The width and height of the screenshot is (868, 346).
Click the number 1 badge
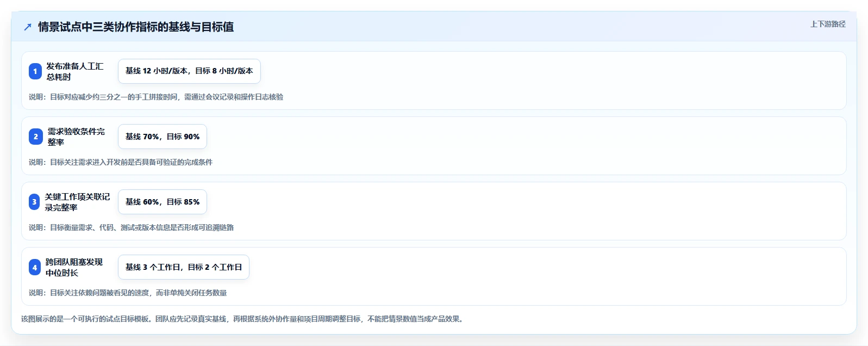(x=35, y=71)
